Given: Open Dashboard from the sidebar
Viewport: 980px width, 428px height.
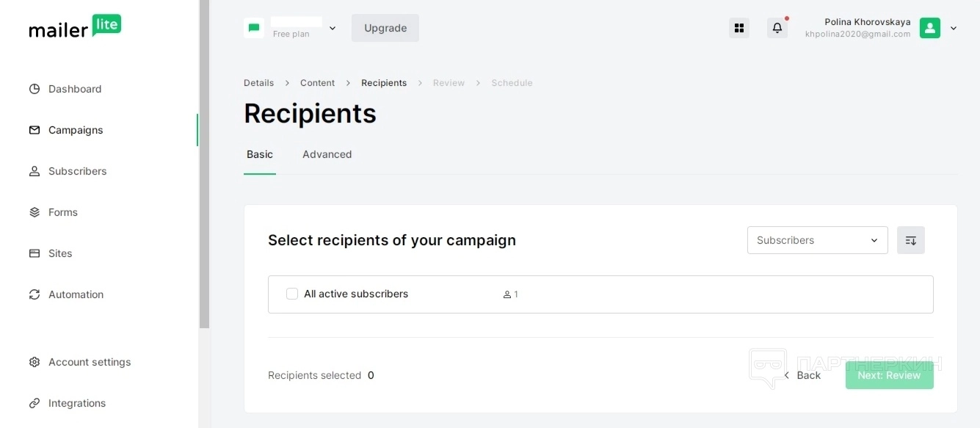Looking at the screenshot, I should 75,89.
